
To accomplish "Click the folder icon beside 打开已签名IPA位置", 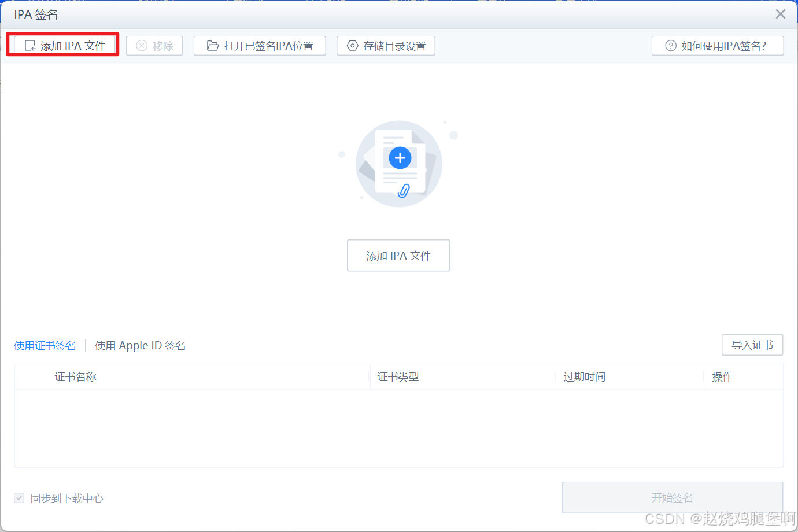I will coord(213,45).
